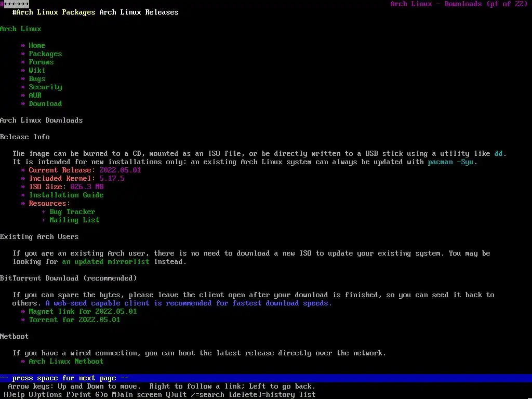Click the 'Arch Linux Releases' header text
Screen dimensions: 532x399
(139, 12)
